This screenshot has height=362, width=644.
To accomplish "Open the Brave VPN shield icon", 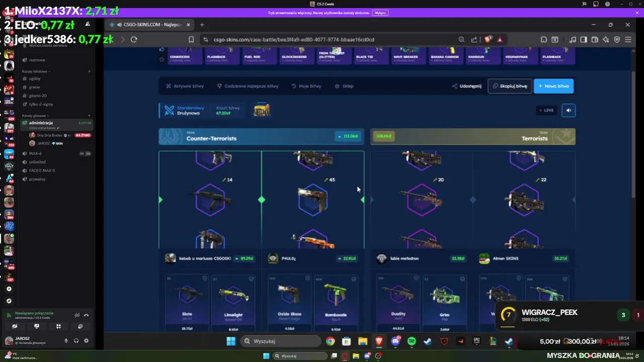I will pyautogui.click(x=617, y=39).
